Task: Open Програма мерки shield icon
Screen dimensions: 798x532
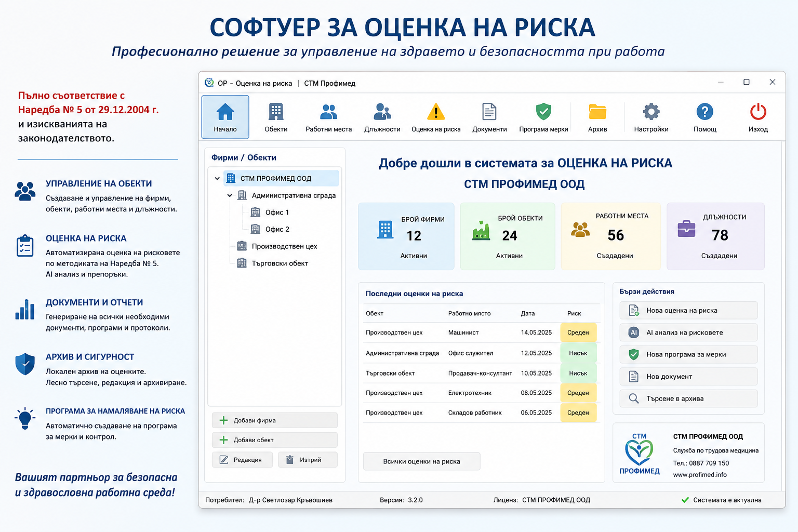Action: click(543, 117)
